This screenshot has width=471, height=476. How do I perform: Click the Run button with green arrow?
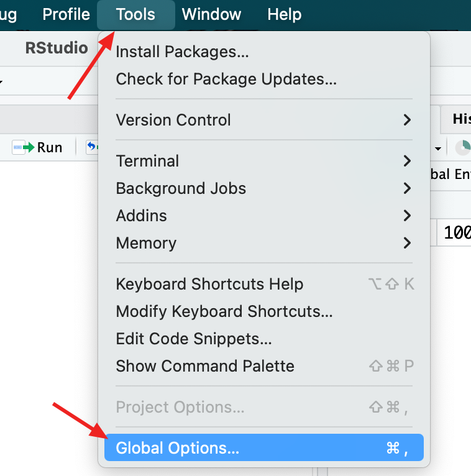point(37,147)
